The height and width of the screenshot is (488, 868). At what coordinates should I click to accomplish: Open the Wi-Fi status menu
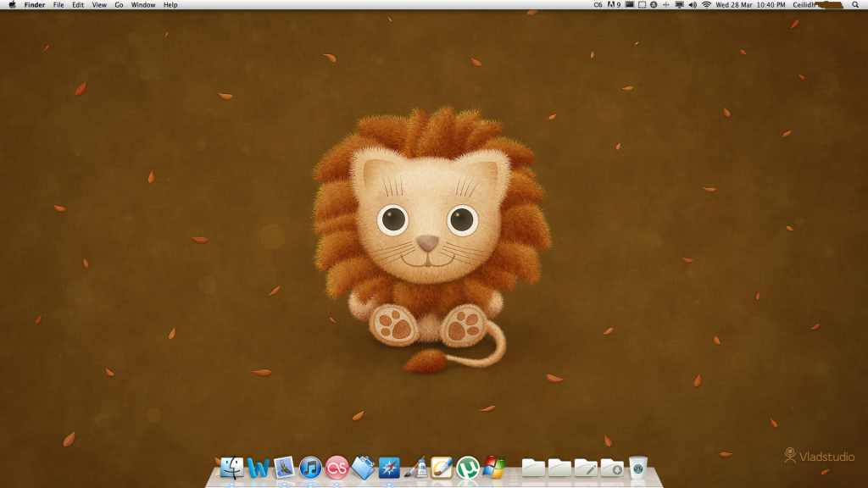(x=706, y=5)
